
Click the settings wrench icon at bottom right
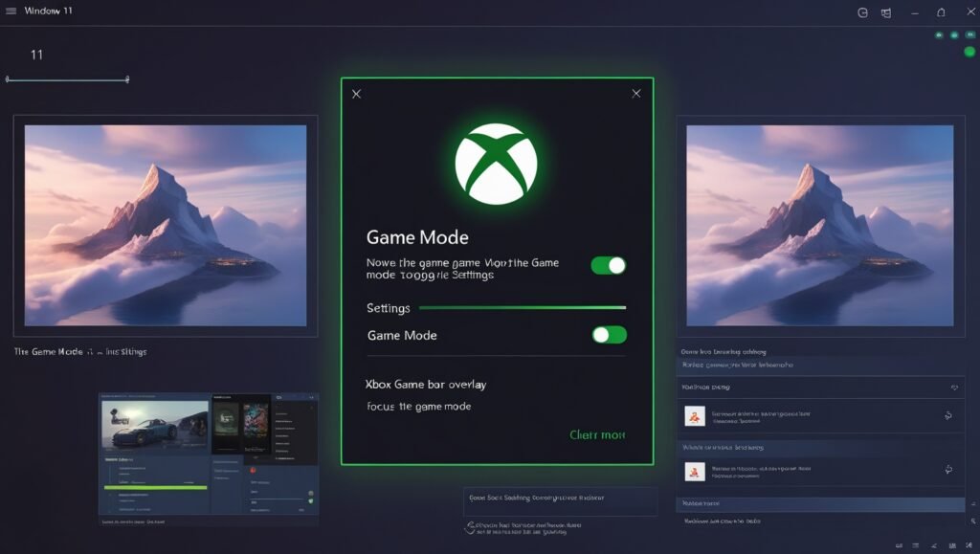(969, 546)
